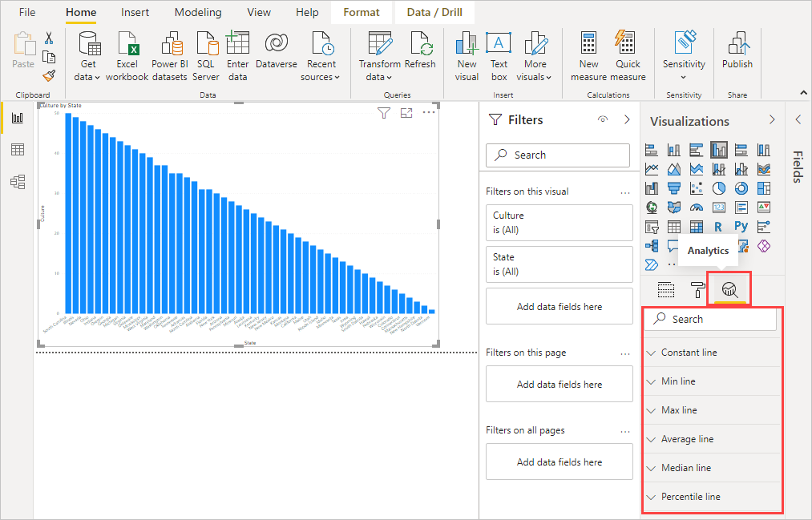Select the Map visual globe icon
812x520 pixels.
pos(652,207)
